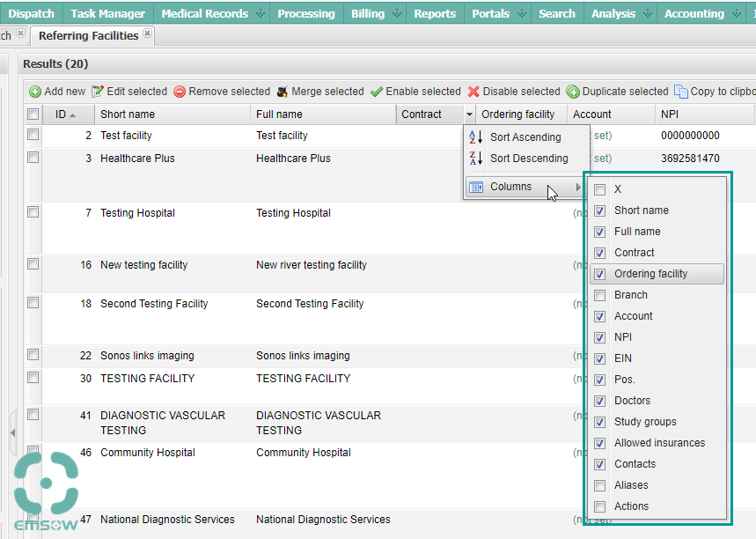Select the Healthcare Plus row checkbox
The width and height of the screenshot is (756, 539).
[x=33, y=158]
